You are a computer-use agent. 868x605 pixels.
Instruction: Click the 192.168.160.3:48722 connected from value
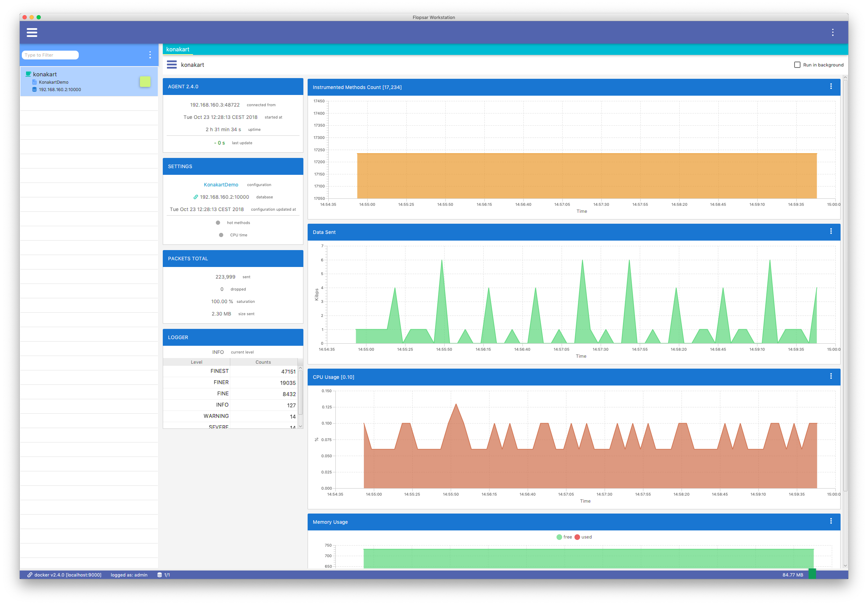click(215, 105)
